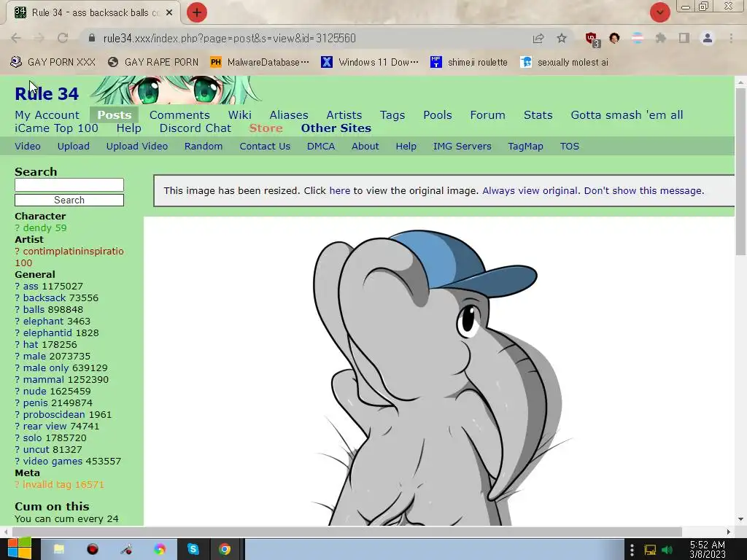Bookmark this page with the star icon
This screenshot has height=560, width=747.
click(562, 38)
